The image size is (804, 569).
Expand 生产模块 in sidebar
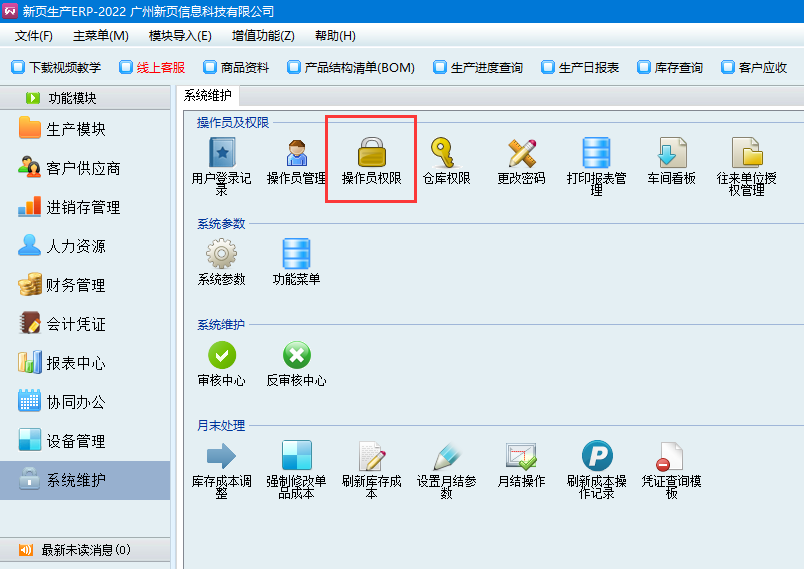pyautogui.click(x=75, y=130)
